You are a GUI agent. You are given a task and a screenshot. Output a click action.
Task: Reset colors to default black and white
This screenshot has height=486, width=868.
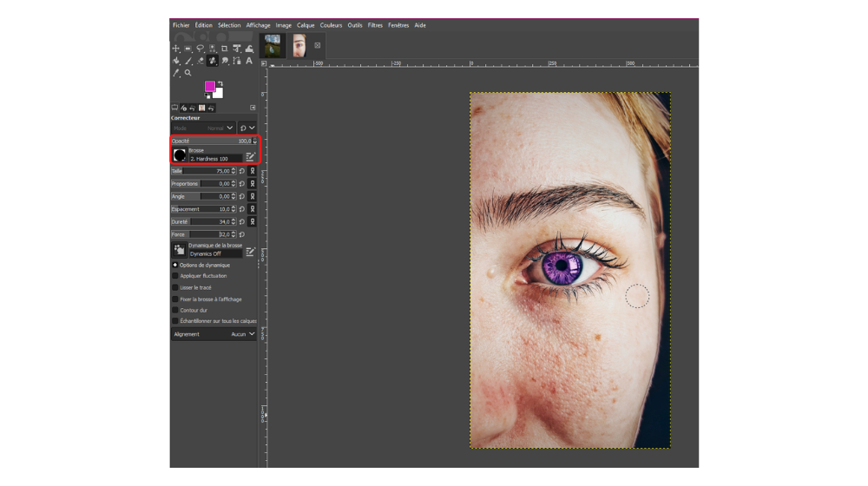point(207,95)
